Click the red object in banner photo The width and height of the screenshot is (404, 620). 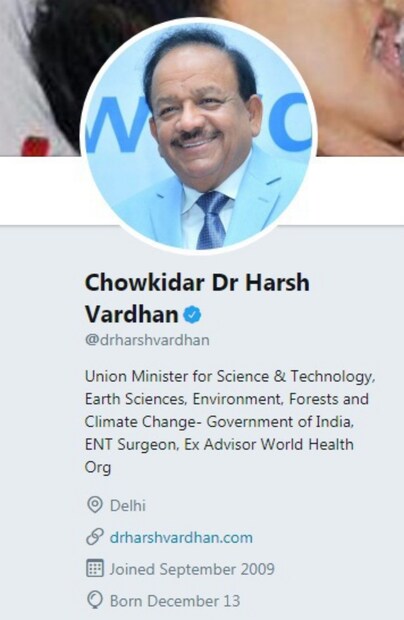[x=36, y=146]
